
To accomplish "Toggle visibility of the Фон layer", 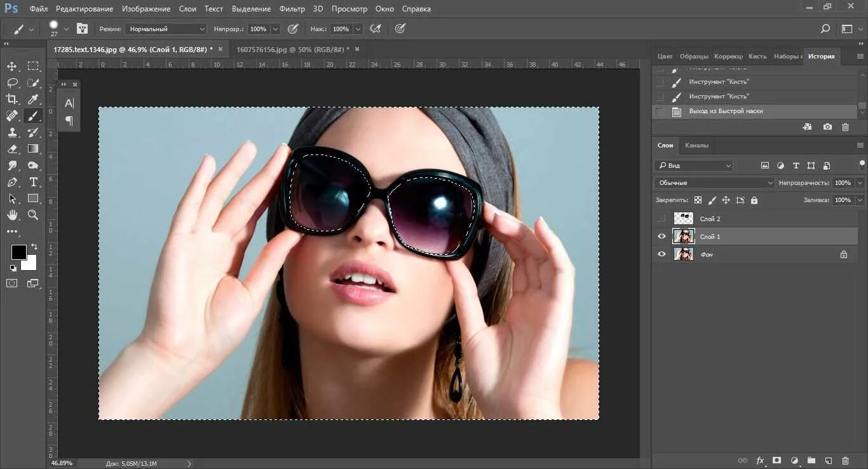I will click(661, 254).
